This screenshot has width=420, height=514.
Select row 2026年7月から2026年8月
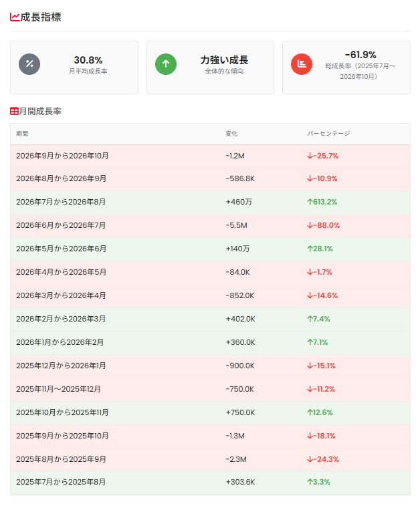[210, 203]
